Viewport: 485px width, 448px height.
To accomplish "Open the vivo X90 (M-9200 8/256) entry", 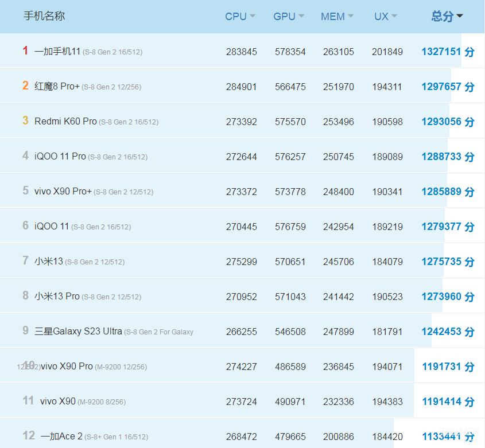I will tap(58, 401).
